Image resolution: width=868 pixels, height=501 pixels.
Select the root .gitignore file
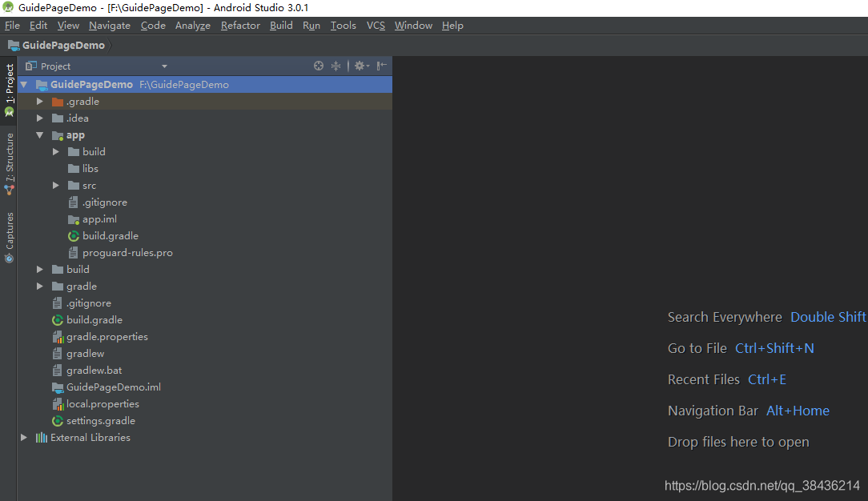tap(89, 303)
